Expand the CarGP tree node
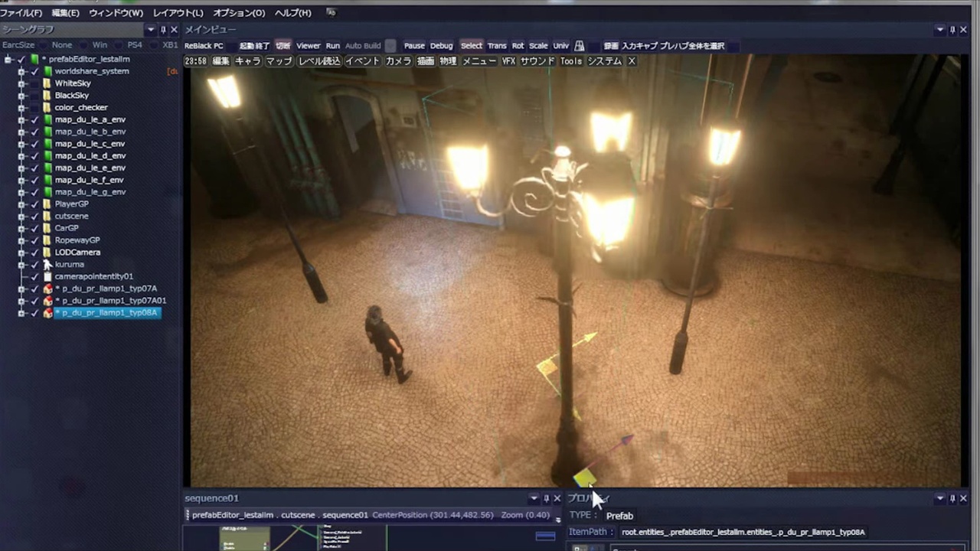The height and width of the screenshot is (551, 980). coord(21,228)
